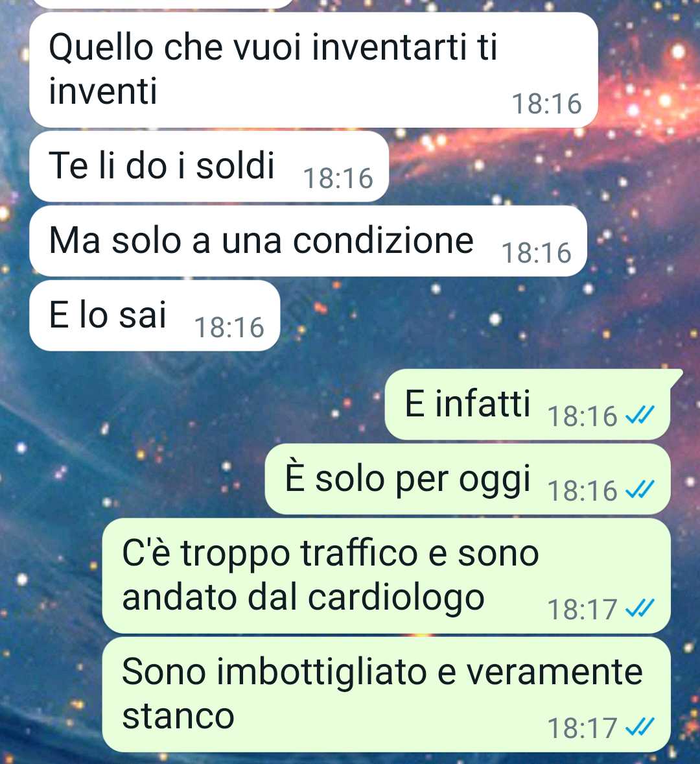Select the "Te li do i soldi" message
This screenshot has width=700, height=764.
[209, 166]
